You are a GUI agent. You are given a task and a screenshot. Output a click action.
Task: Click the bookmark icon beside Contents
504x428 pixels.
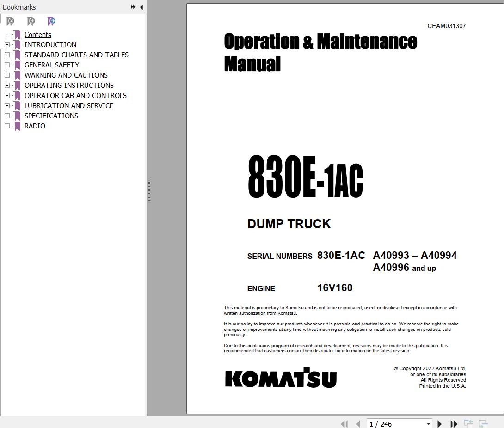tap(18, 35)
